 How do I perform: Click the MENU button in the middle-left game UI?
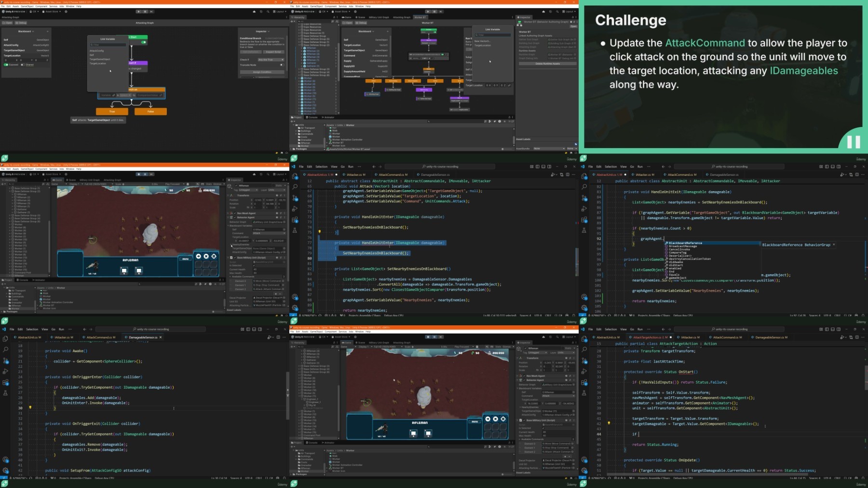point(185,259)
